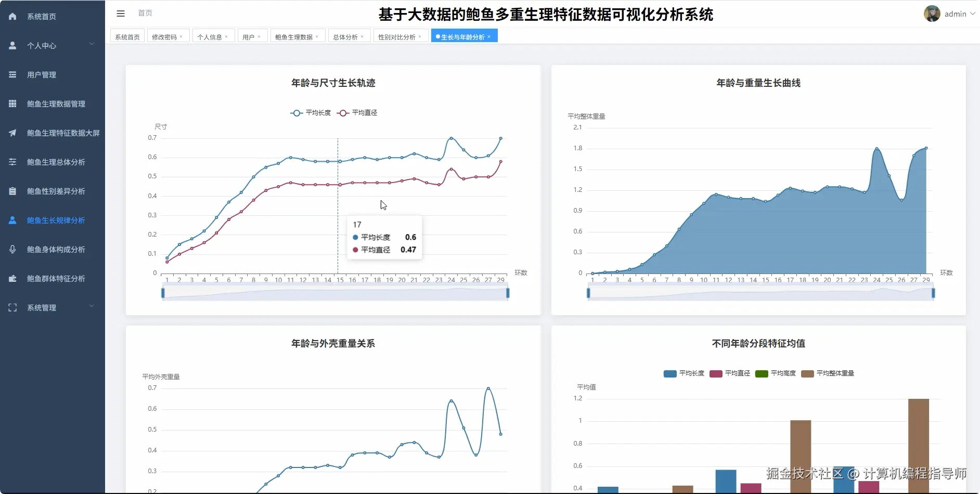
Task: Click the sliders icon beside 鲍鱼生理总体分析
Action: (x=12, y=162)
